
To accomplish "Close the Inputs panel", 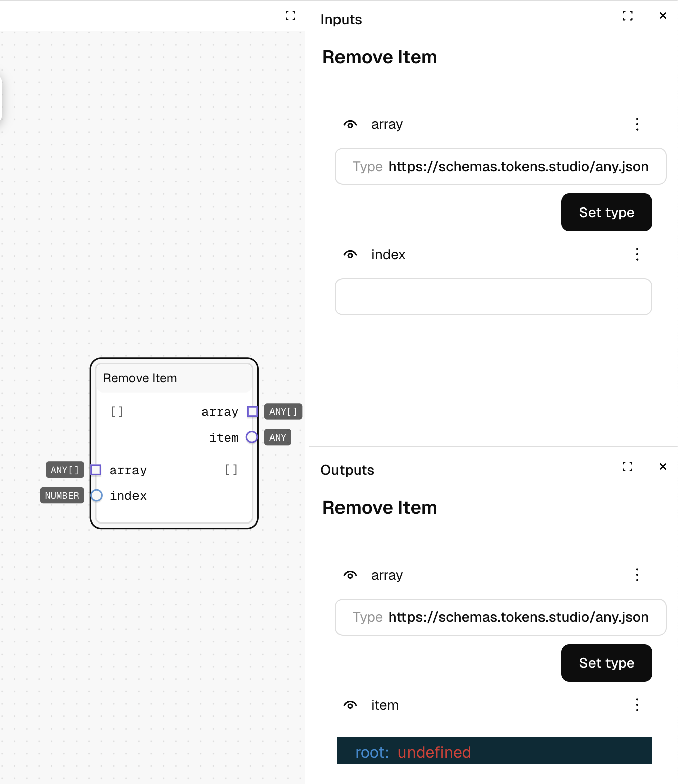I will (x=663, y=16).
